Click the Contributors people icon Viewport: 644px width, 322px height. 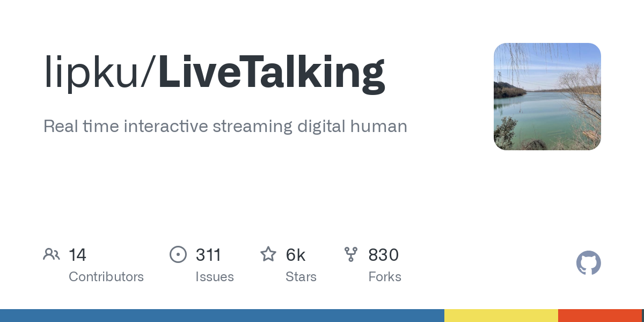52,254
